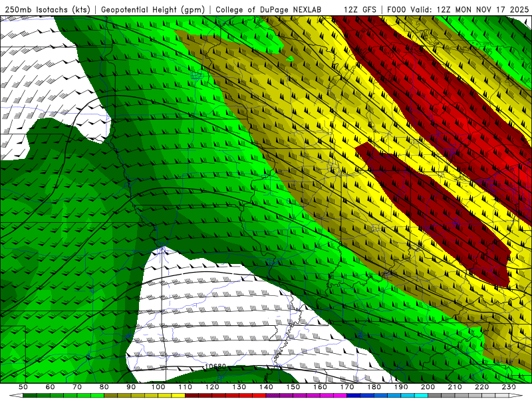This screenshot has width=532, height=399.
Task: Click the left arrow end of the color bar
Action: 16,395
